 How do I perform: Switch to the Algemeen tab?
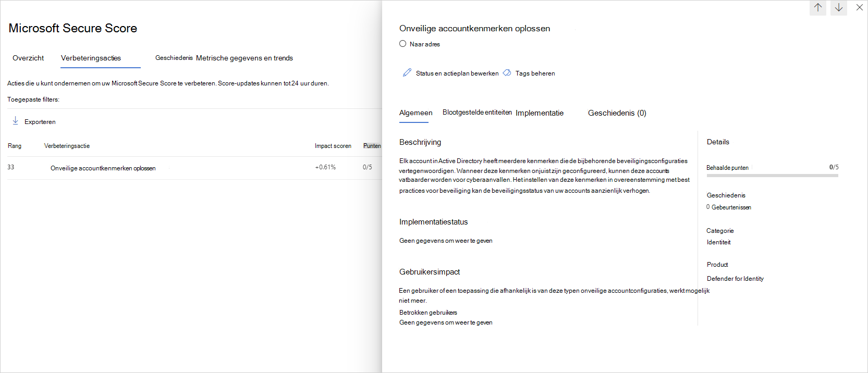tap(415, 113)
